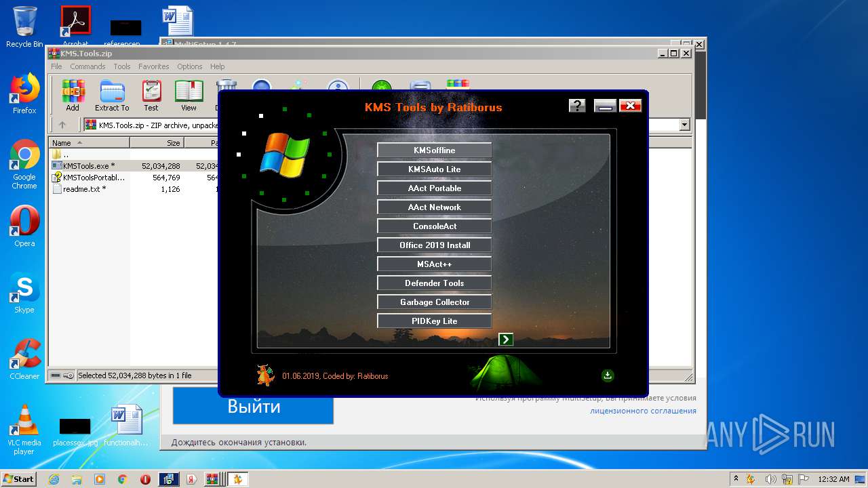Image resolution: width=868 pixels, height=488 pixels.
Task: Click Office 2019 Install button
Action: click(x=435, y=245)
